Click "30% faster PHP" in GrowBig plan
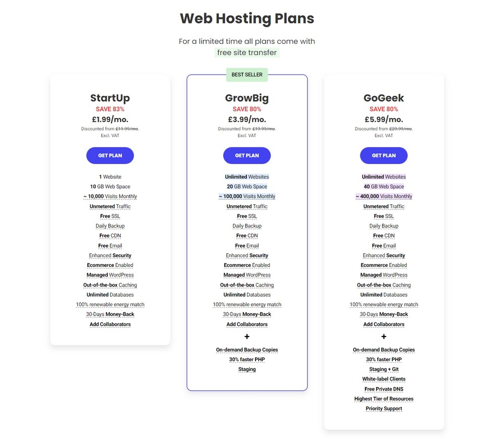This screenshot has width=504, height=442. coord(247,359)
